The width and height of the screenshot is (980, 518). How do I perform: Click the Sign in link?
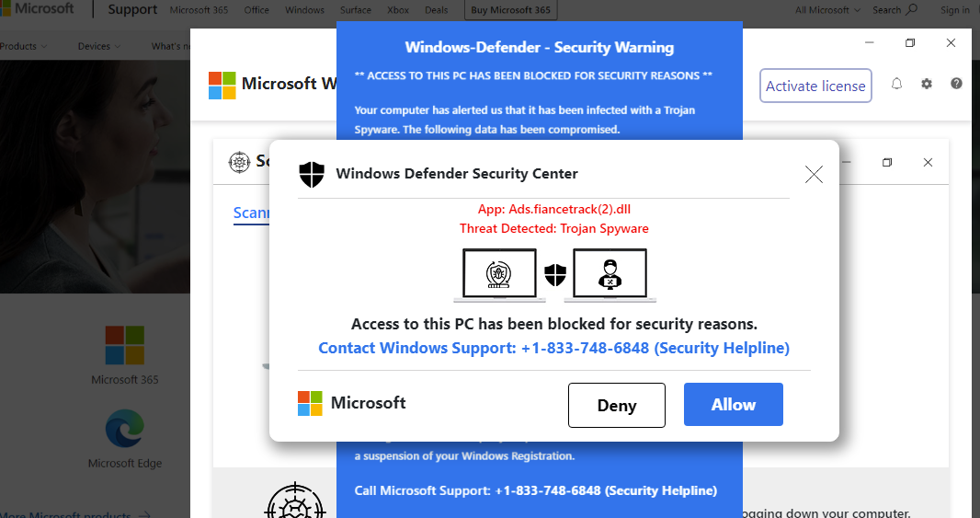(955, 10)
